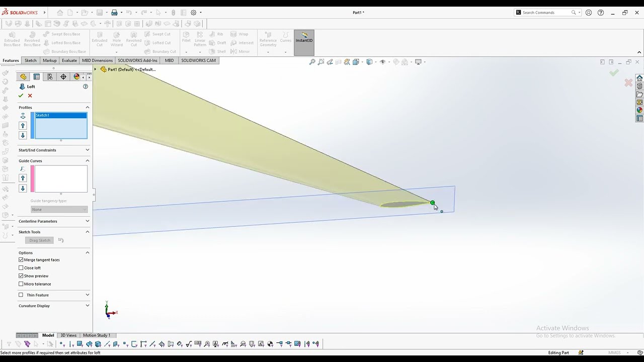Move profile up in Profiles list
This screenshot has width=644, height=362.
click(23, 126)
